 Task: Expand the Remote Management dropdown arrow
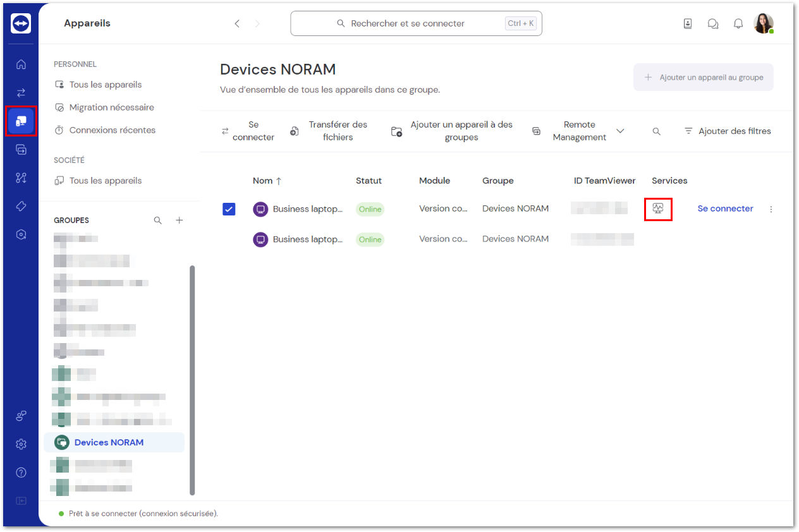[x=620, y=131]
